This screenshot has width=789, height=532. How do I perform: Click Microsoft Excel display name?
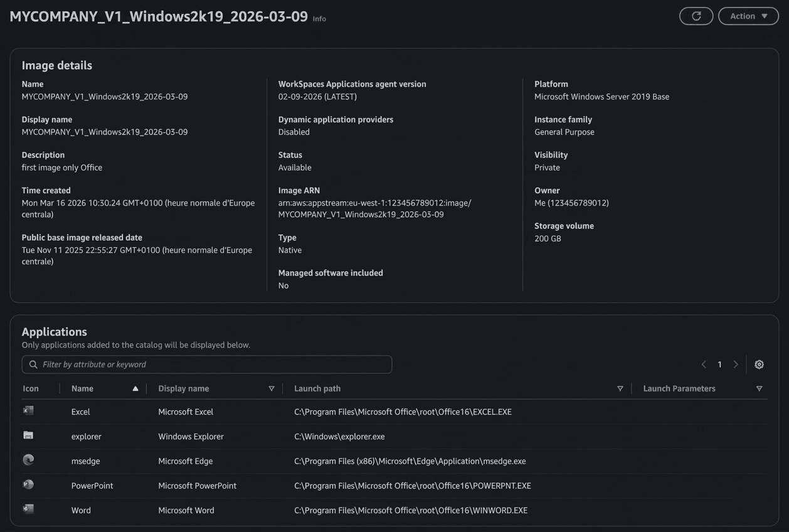click(x=186, y=412)
